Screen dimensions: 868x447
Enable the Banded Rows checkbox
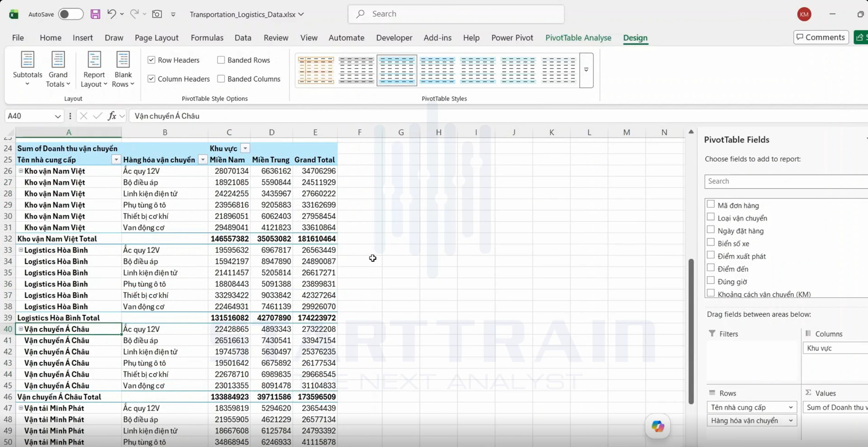point(221,60)
